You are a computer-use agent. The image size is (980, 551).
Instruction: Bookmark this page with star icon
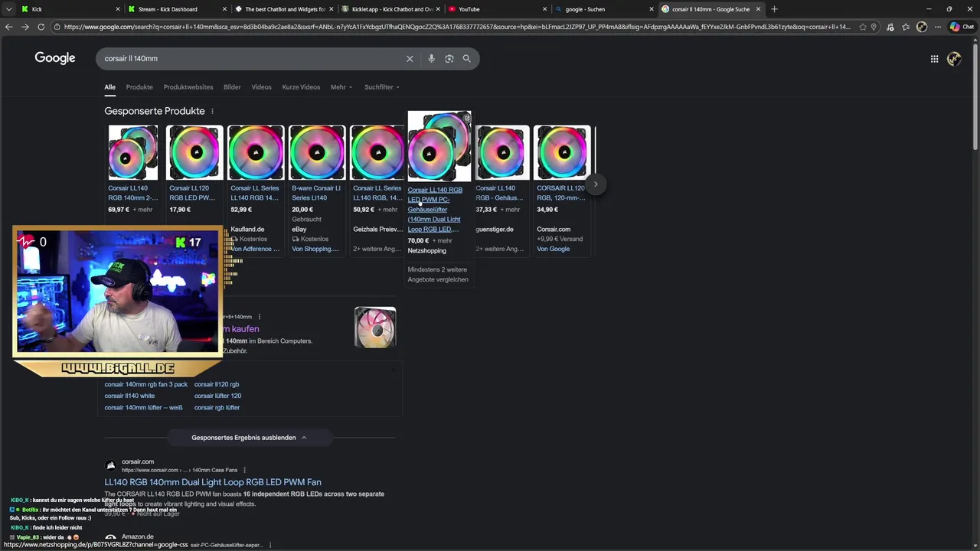pos(863,27)
